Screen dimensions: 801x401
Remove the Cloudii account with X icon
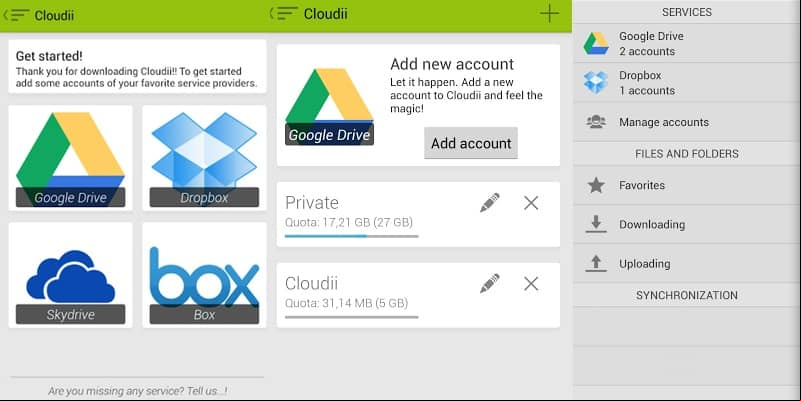[531, 284]
